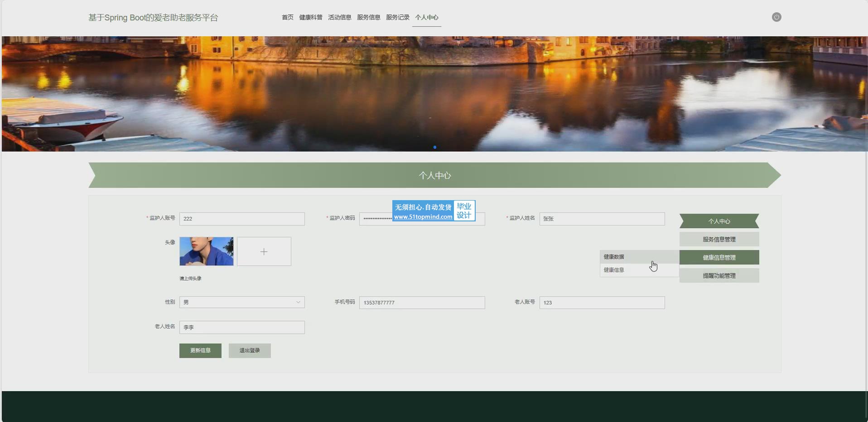The width and height of the screenshot is (868, 422).
Task: Click the 请上传头像 hint text
Action: click(x=190, y=278)
